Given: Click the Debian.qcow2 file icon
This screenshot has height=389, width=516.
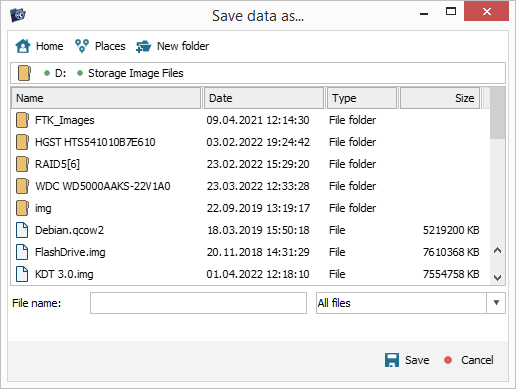Looking at the screenshot, I should (x=22, y=230).
